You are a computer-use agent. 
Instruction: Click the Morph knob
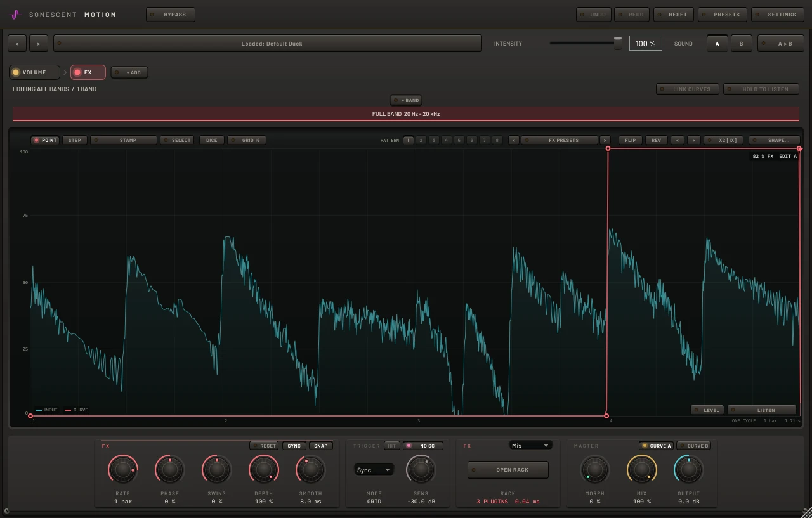594,470
